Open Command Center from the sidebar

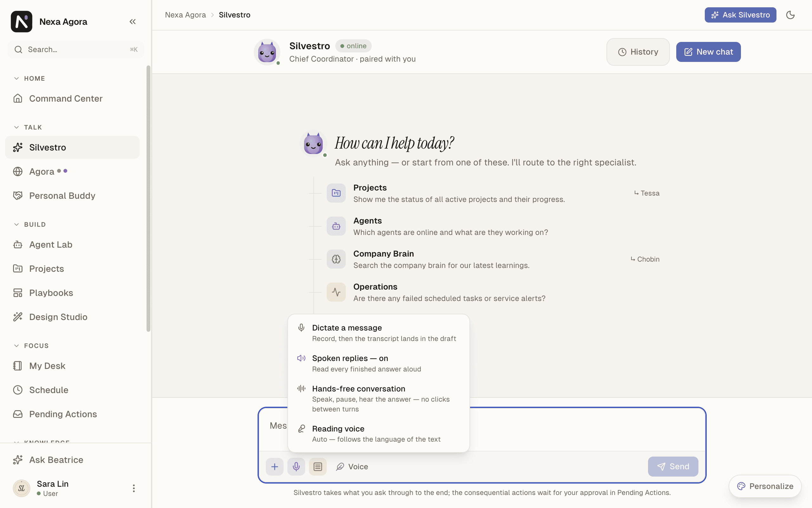72,98
